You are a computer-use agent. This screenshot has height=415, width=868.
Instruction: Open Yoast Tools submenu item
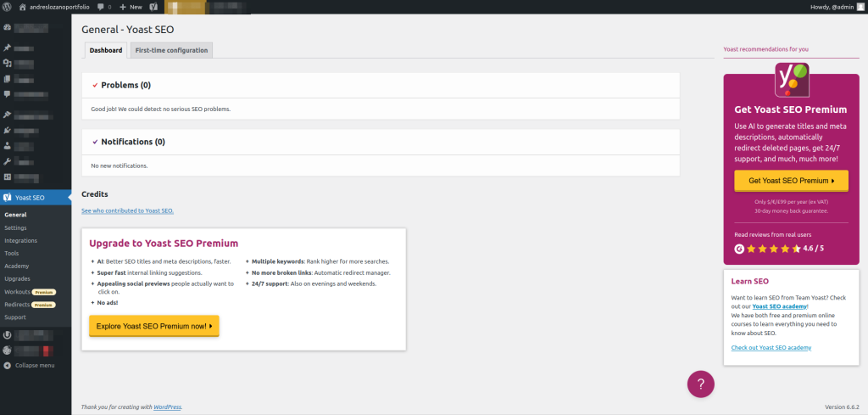12,253
